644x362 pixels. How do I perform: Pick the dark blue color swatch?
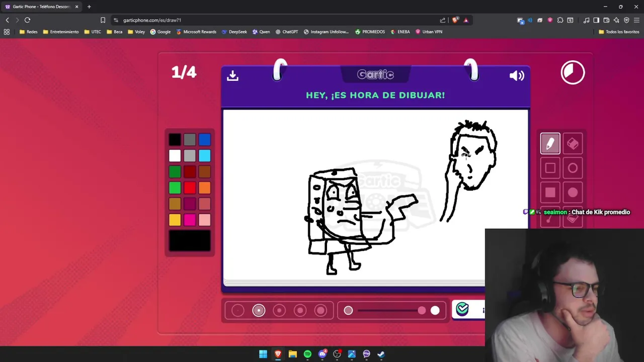click(x=204, y=140)
